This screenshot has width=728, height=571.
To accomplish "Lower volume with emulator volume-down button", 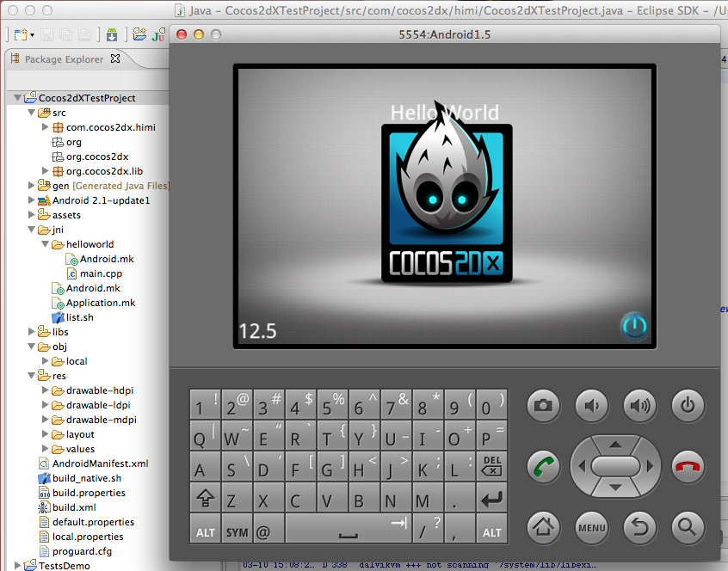I will tap(591, 406).
